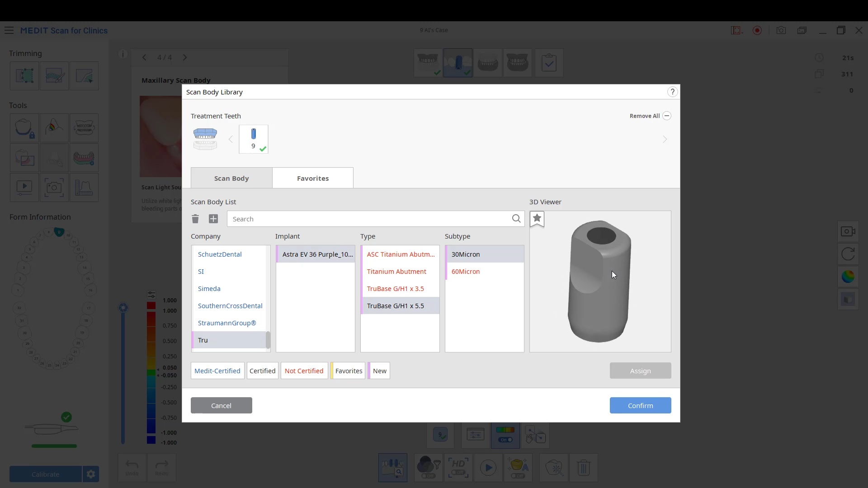Select SouthernCrossDental company
868x488 pixels.
[229, 306]
